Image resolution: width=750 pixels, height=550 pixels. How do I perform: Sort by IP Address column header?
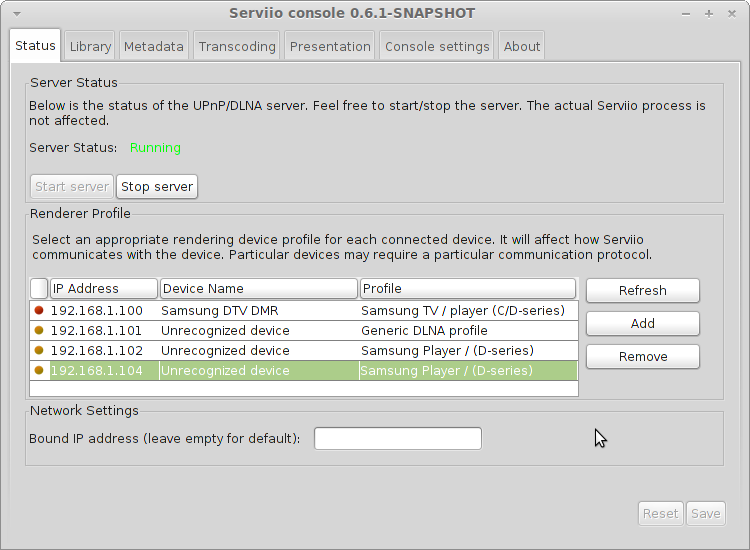pos(104,288)
